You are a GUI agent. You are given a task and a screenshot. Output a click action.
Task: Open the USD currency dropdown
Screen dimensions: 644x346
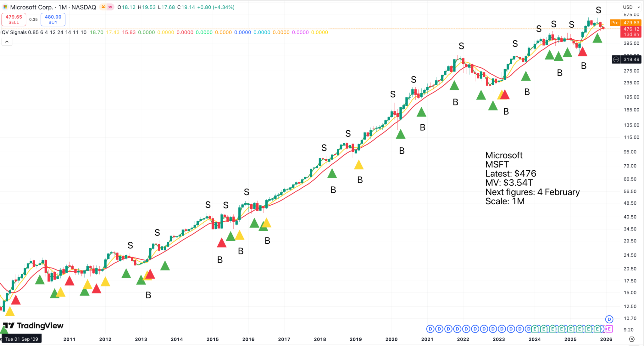click(631, 7)
